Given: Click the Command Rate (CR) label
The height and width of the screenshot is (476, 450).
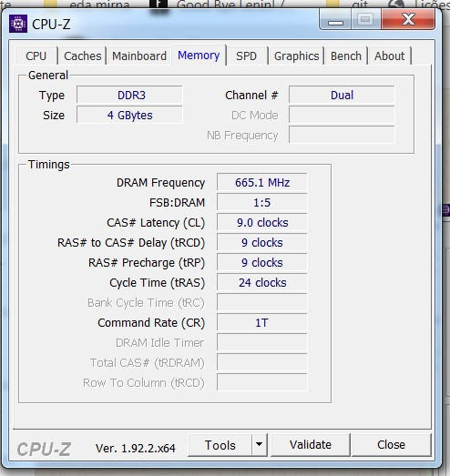Looking at the screenshot, I should 151,323.
